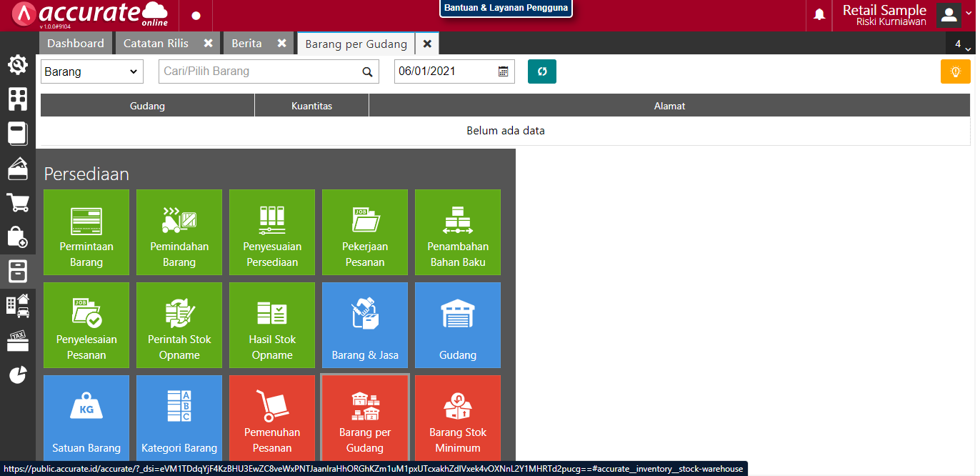Switch to the Dashboard tab
Screen dimensions: 980x476
[76, 44]
